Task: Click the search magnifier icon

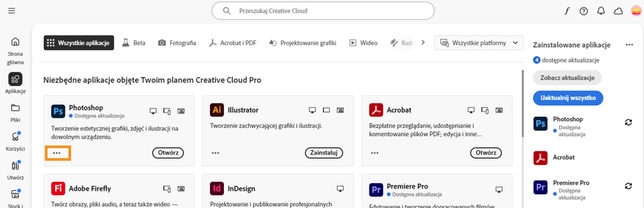Action: [x=227, y=11]
